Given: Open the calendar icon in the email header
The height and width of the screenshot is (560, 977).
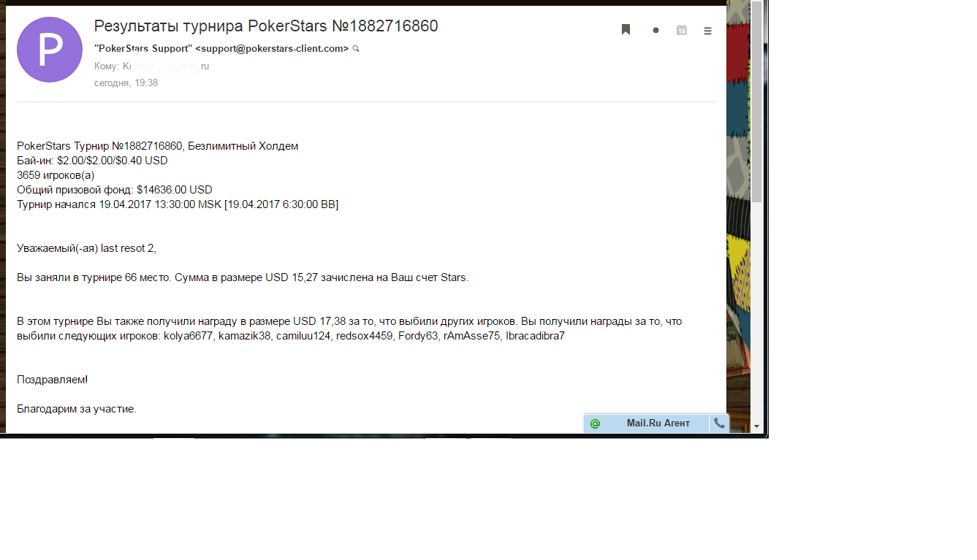Looking at the screenshot, I should (x=682, y=30).
